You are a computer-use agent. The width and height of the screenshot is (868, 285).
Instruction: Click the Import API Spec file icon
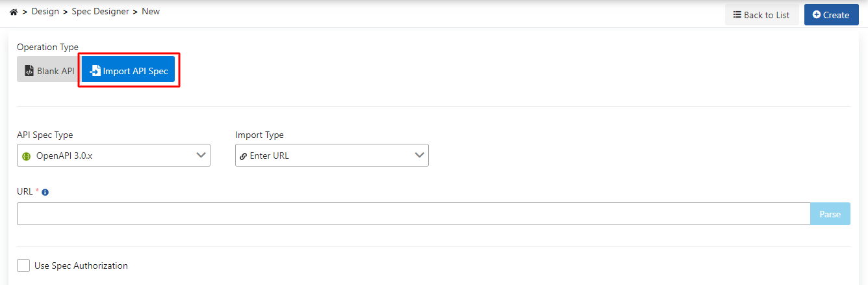pos(96,71)
